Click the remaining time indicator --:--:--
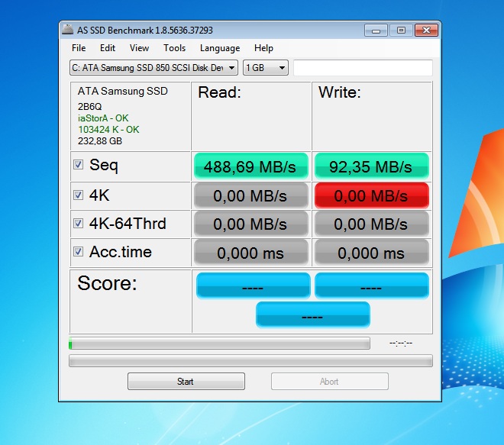 coord(401,343)
